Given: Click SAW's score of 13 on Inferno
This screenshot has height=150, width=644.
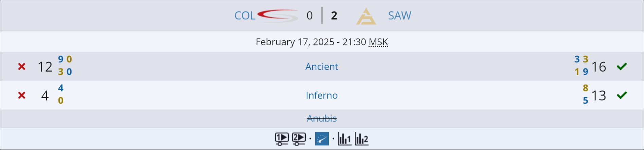Looking at the screenshot, I should [599, 96].
